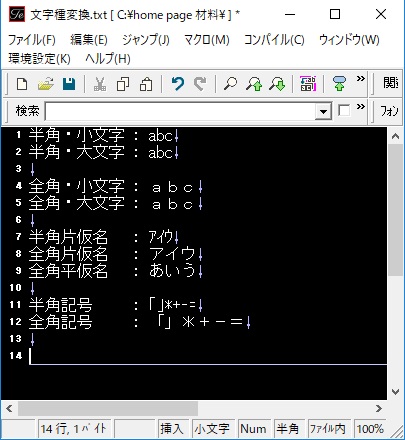
Task: Expand main toolbar overflow chevron
Action: pyautogui.click(x=361, y=79)
